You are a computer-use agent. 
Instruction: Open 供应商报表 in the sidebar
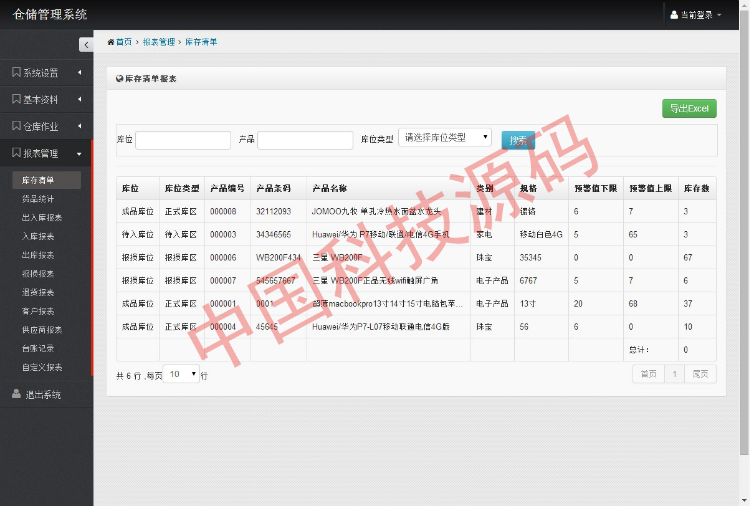[x=42, y=329]
